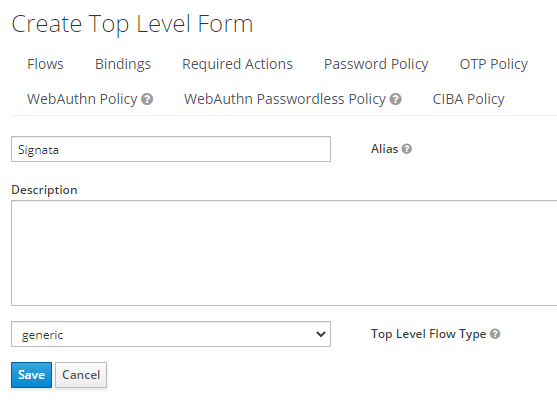Show help tooltip for Top Level Flow Type
The height and width of the screenshot is (409, 557).
pyautogui.click(x=495, y=334)
